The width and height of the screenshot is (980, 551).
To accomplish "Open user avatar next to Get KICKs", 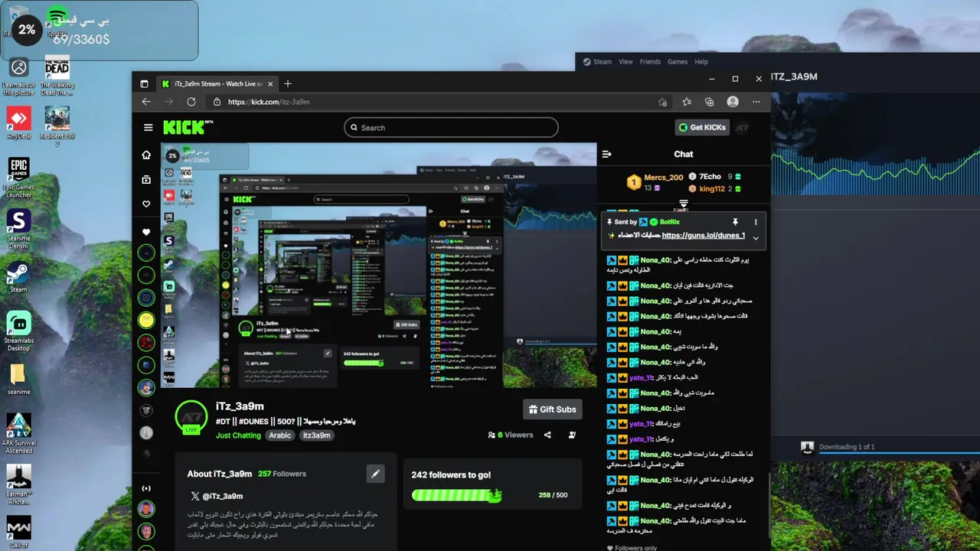I will (x=742, y=128).
